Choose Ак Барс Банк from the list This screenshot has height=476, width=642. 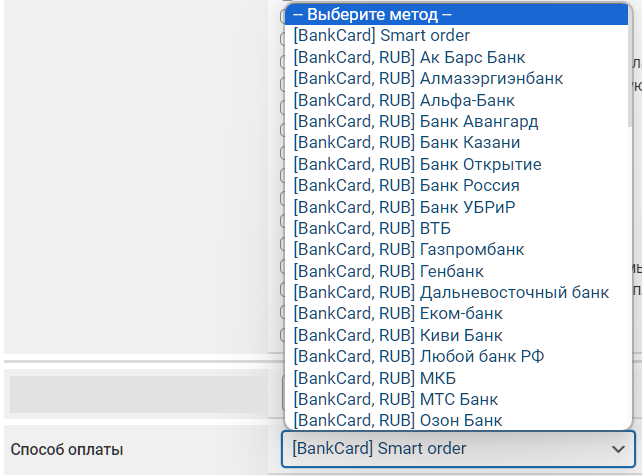coord(410,57)
